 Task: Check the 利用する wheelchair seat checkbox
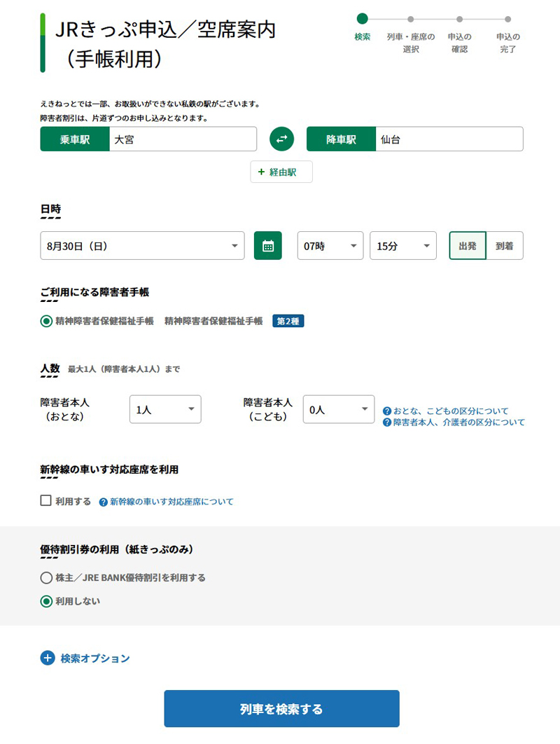point(46,501)
